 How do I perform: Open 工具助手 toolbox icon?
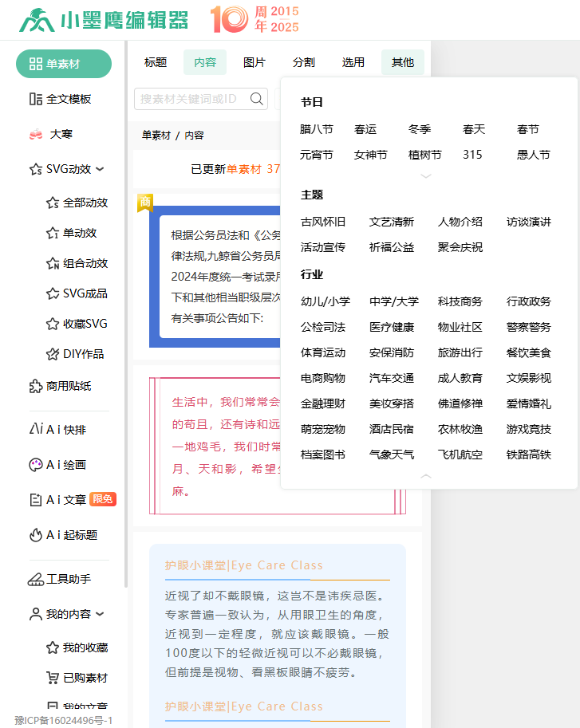[x=35, y=579]
